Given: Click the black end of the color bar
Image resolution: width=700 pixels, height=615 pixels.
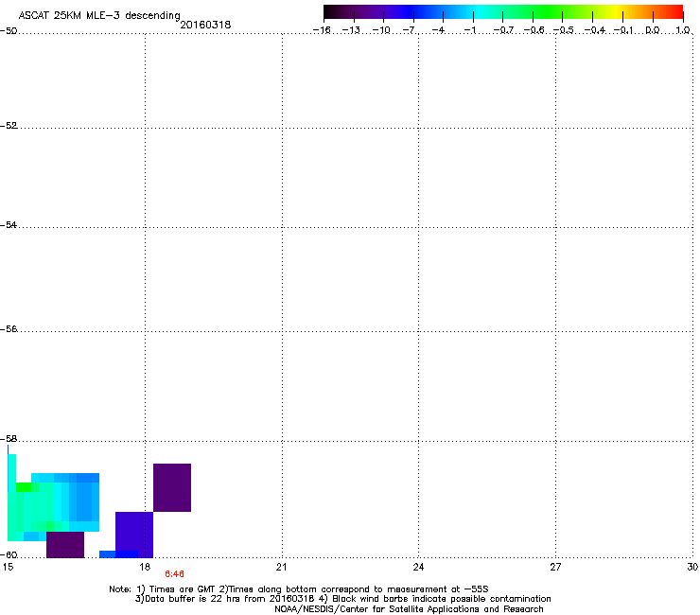Looking at the screenshot, I should point(330,12).
